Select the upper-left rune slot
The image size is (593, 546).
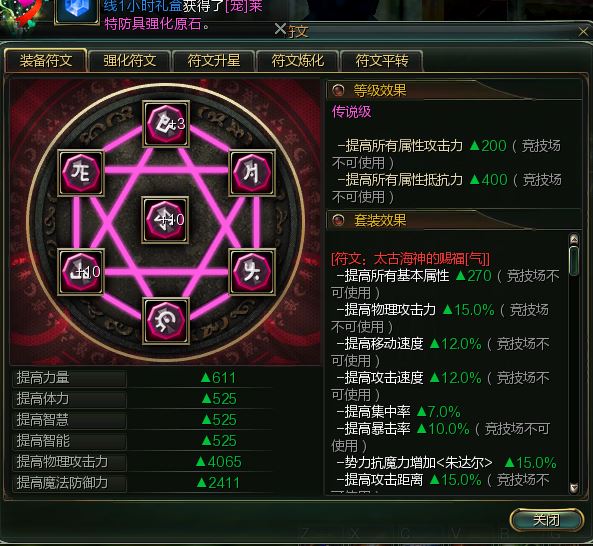coord(81,172)
